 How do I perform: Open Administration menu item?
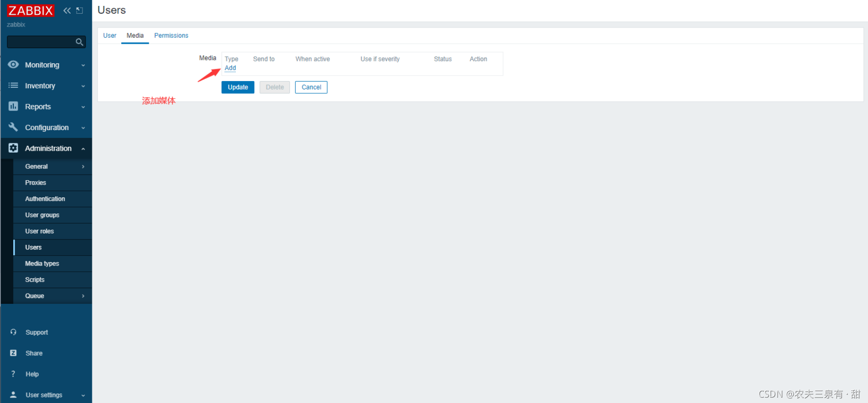[x=46, y=148]
